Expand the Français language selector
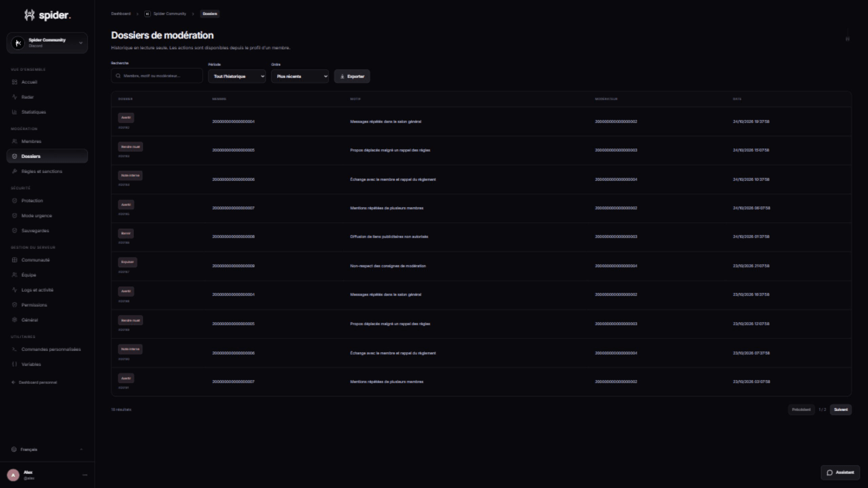 [x=47, y=449]
